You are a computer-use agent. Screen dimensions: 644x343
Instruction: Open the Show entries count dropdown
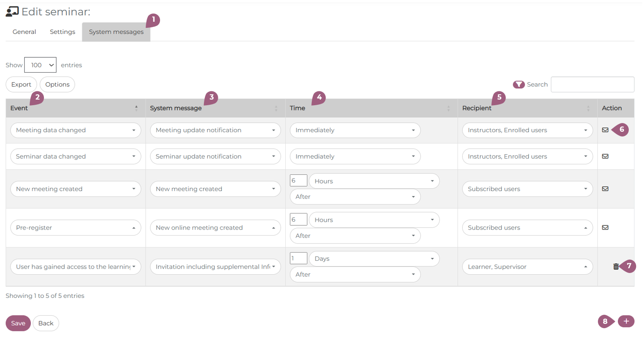pyautogui.click(x=40, y=65)
